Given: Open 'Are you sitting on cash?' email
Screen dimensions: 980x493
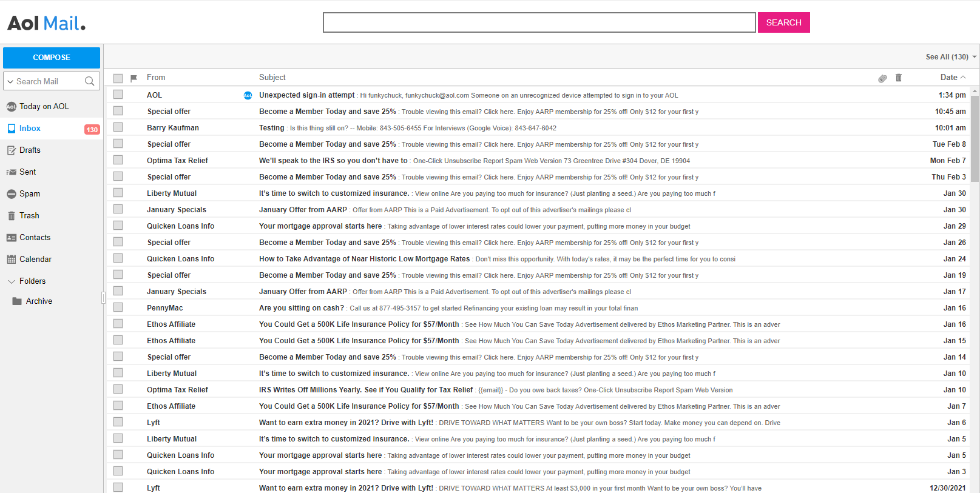Looking at the screenshot, I should click(x=539, y=308).
